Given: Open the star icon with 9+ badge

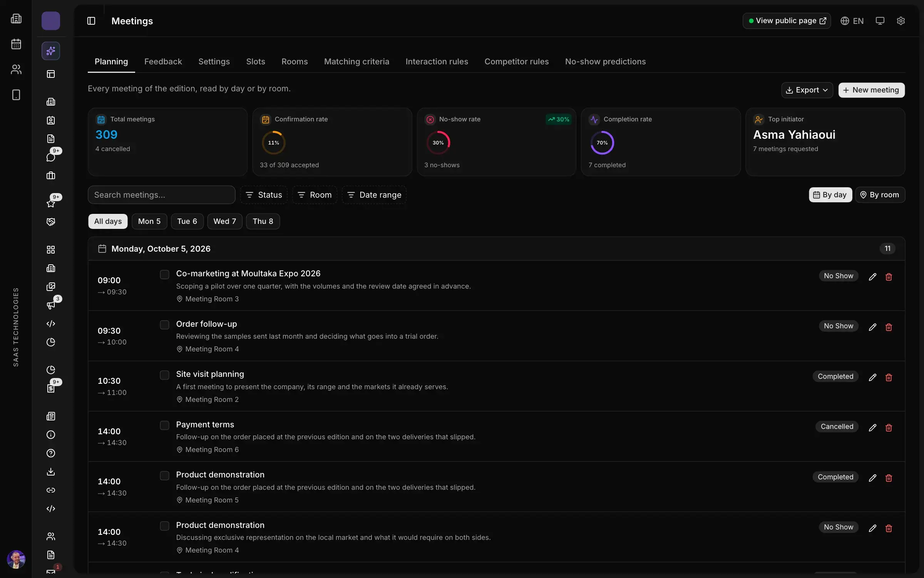Looking at the screenshot, I should (51, 203).
